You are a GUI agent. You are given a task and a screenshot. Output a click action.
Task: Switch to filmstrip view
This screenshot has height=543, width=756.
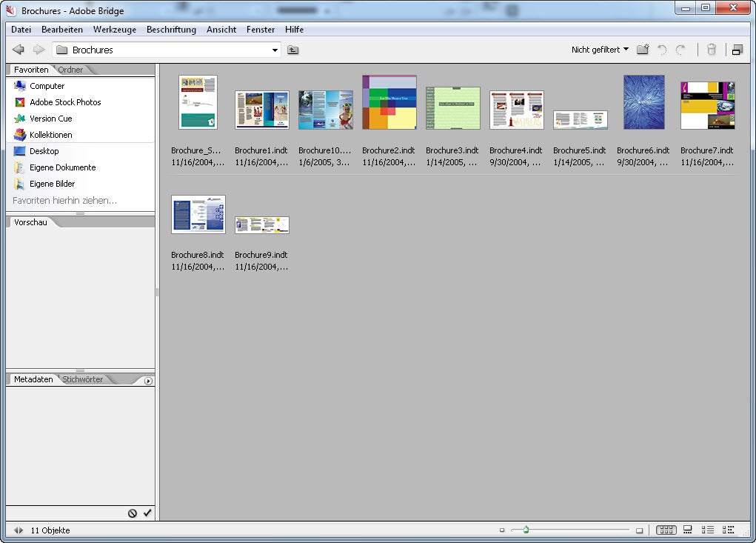point(688,530)
